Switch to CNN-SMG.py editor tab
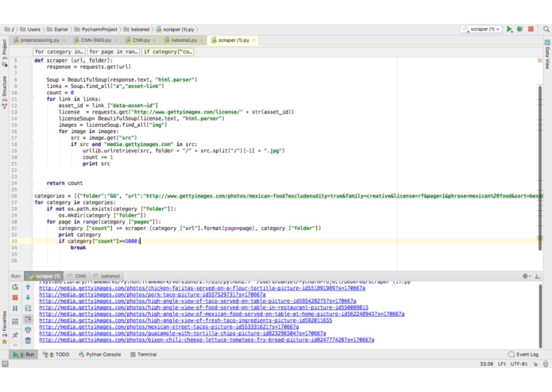The image size is (552, 392). (x=96, y=40)
